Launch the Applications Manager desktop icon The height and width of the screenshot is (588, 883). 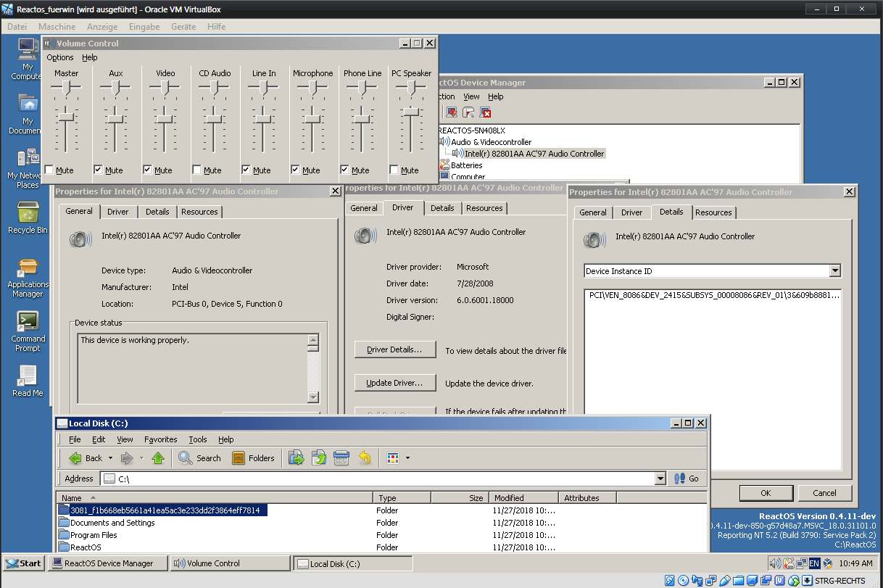click(28, 278)
